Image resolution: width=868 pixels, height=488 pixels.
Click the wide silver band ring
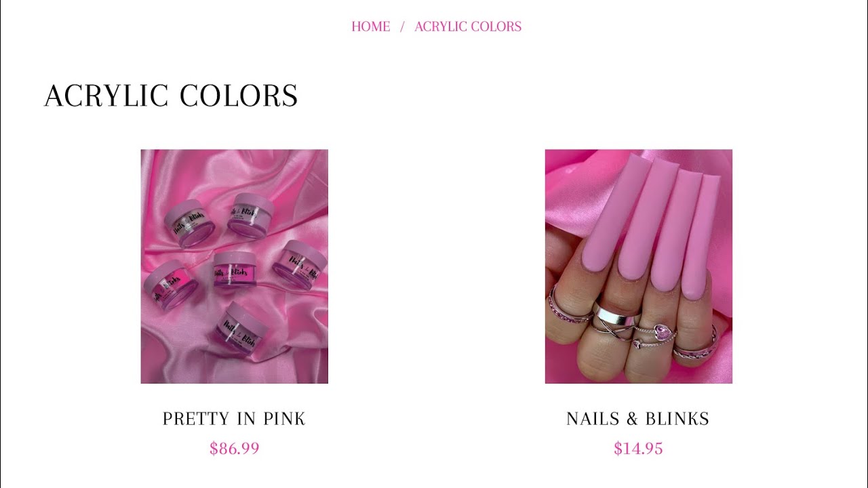(x=615, y=315)
